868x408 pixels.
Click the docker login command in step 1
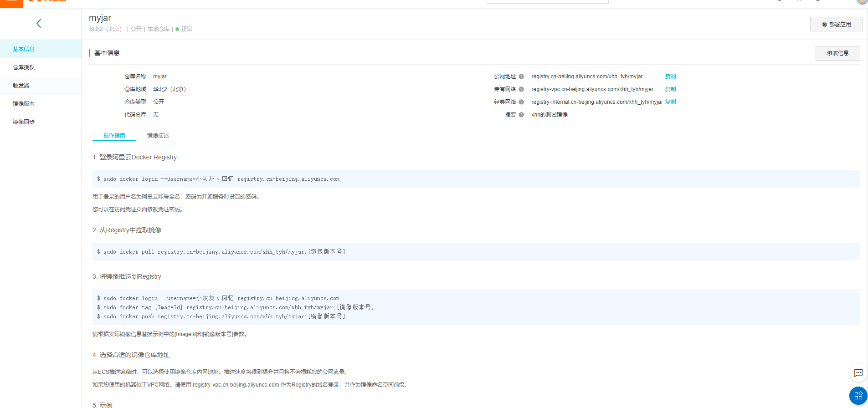(218, 179)
